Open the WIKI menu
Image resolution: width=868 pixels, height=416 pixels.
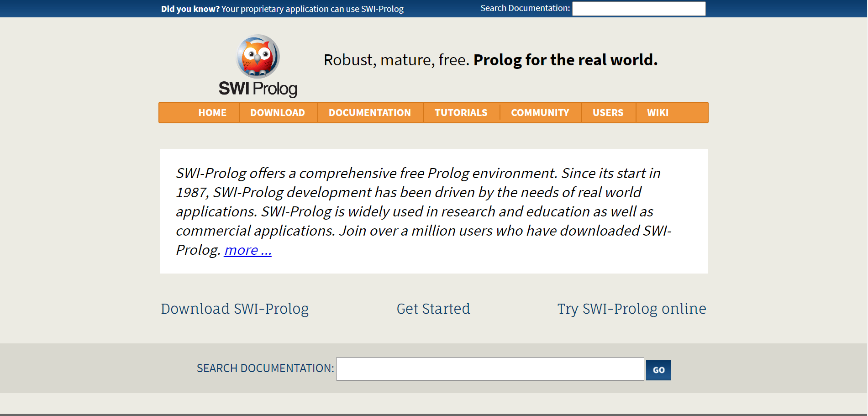tap(658, 113)
